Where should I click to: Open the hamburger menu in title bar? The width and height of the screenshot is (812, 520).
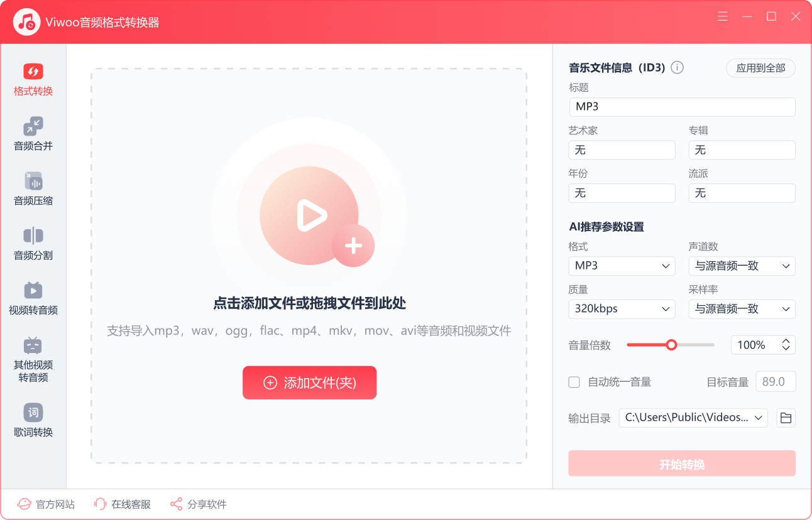point(723,17)
